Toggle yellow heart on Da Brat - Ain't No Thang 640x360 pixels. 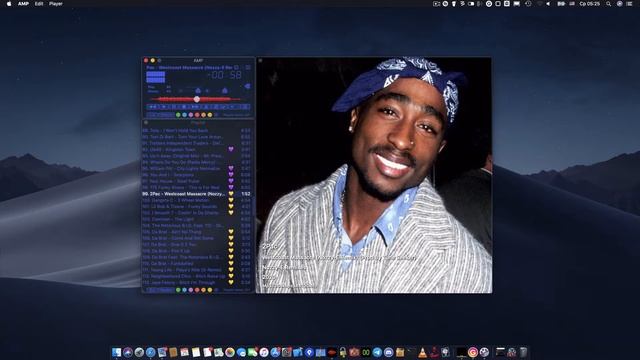pos(231,232)
